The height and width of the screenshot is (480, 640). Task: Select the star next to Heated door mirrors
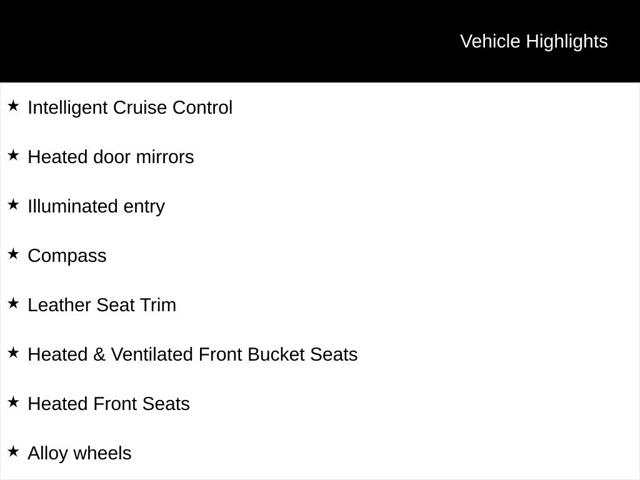(x=13, y=155)
